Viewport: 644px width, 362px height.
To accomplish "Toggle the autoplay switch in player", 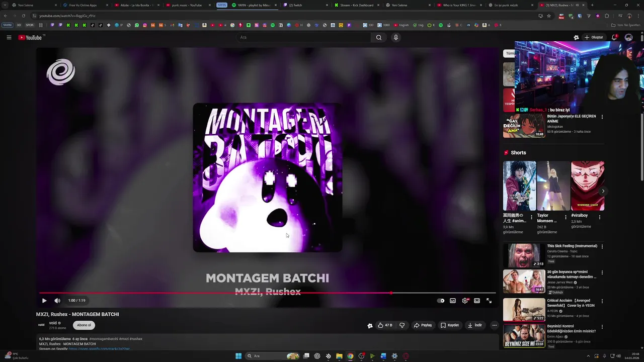I will [441, 301].
